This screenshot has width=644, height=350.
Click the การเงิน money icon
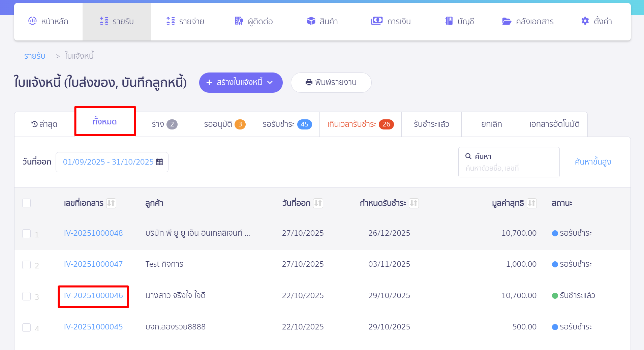point(376,21)
